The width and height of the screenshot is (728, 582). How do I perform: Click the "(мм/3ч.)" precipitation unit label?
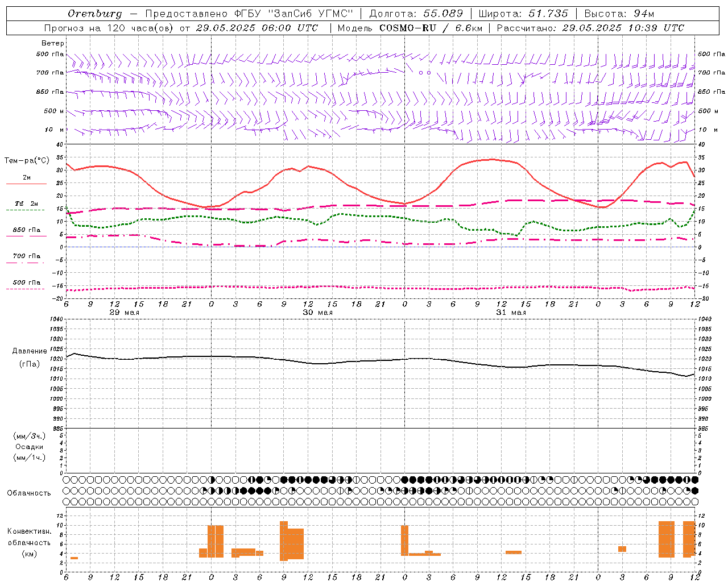[x=30, y=436]
